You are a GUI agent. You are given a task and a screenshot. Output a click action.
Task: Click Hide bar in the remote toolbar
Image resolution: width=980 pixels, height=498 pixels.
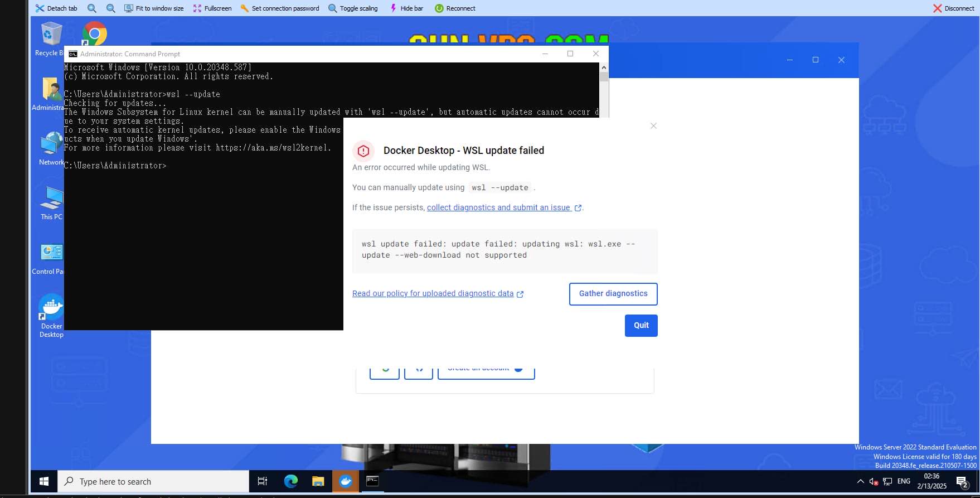[x=406, y=8]
